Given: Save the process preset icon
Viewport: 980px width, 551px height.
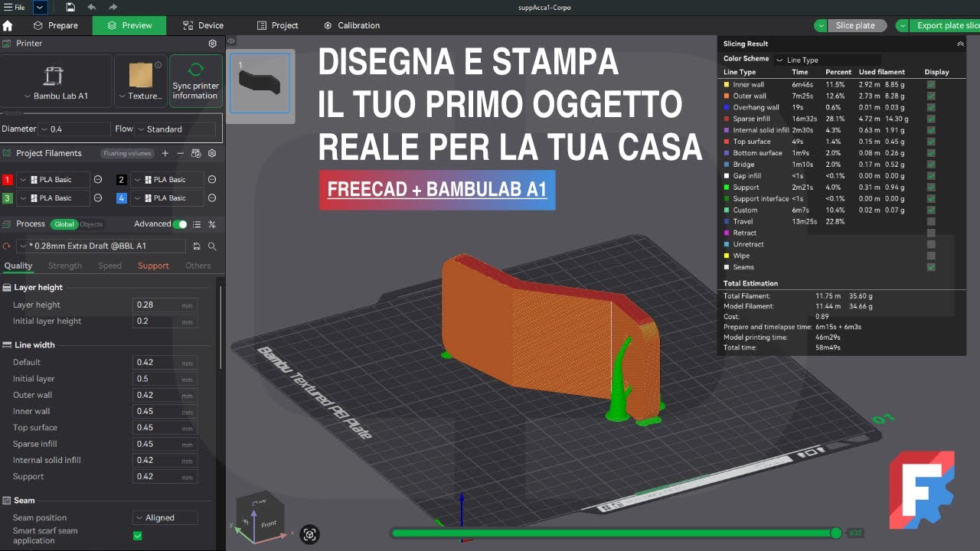Looking at the screenshot, I should [x=197, y=246].
